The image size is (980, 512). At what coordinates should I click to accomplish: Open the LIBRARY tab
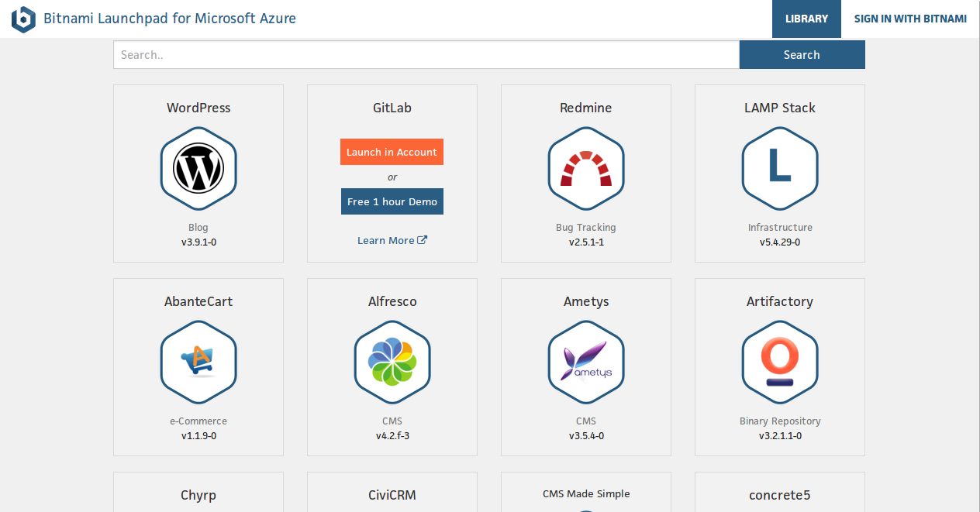point(806,19)
